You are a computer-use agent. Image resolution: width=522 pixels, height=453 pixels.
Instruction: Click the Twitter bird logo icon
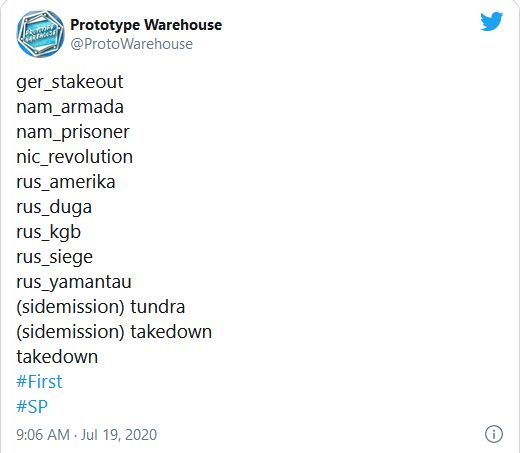(491, 22)
